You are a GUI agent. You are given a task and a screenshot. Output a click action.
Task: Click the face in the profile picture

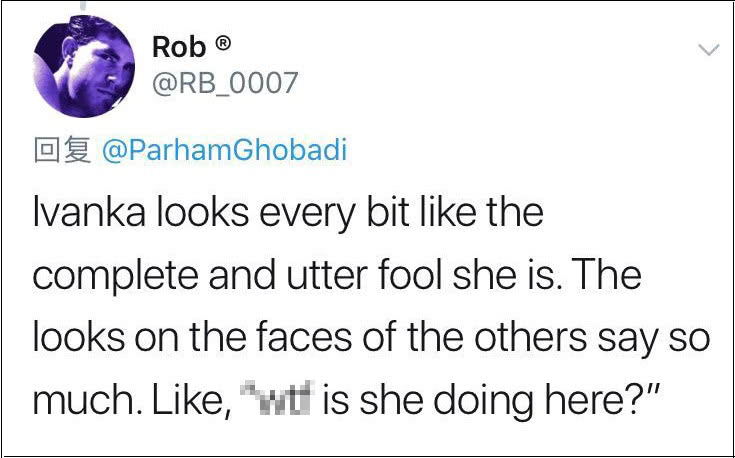click(96, 67)
